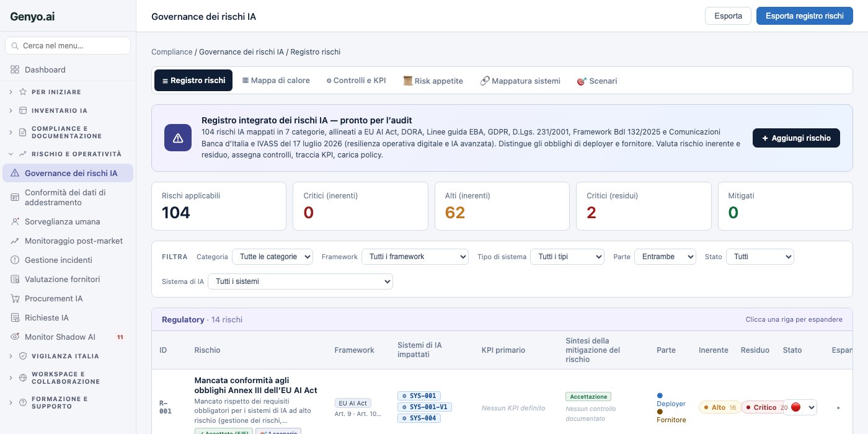
Task: Click the Alti (inerenti) 62 card
Action: coord(502,206)
